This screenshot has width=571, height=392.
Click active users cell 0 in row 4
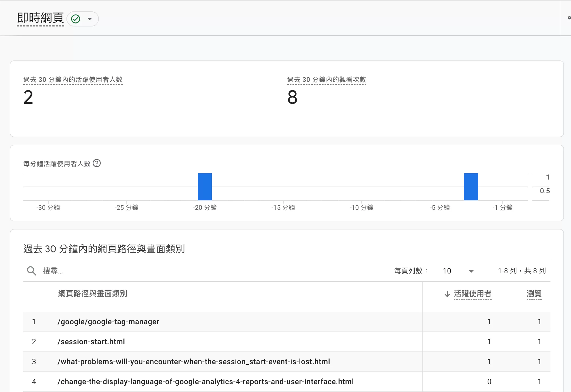[489, 382]
